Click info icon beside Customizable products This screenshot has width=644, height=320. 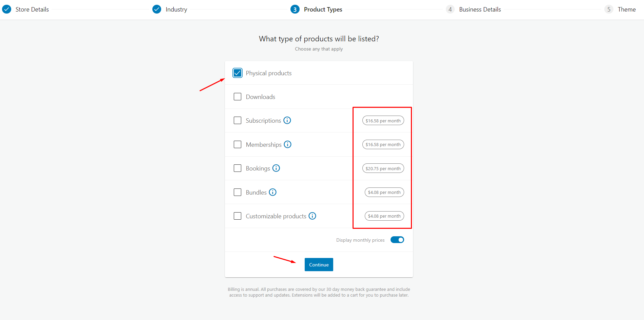tap(312, 216)
